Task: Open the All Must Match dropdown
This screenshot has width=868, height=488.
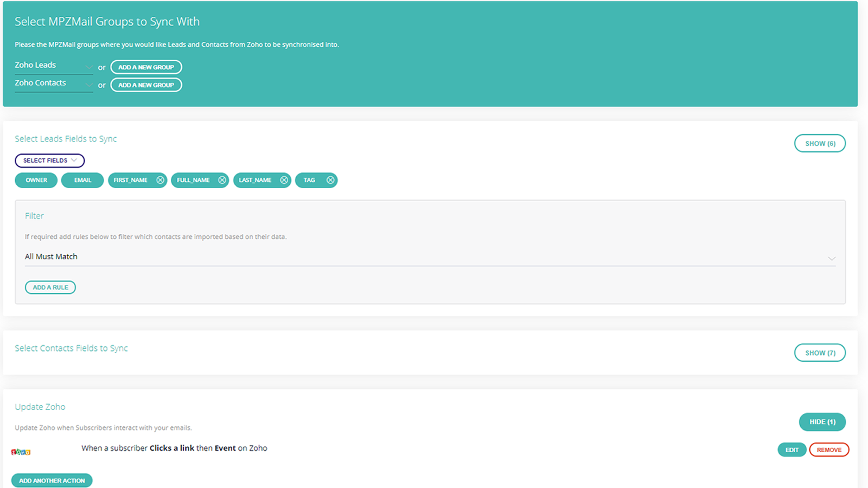Action: (430, 257)
